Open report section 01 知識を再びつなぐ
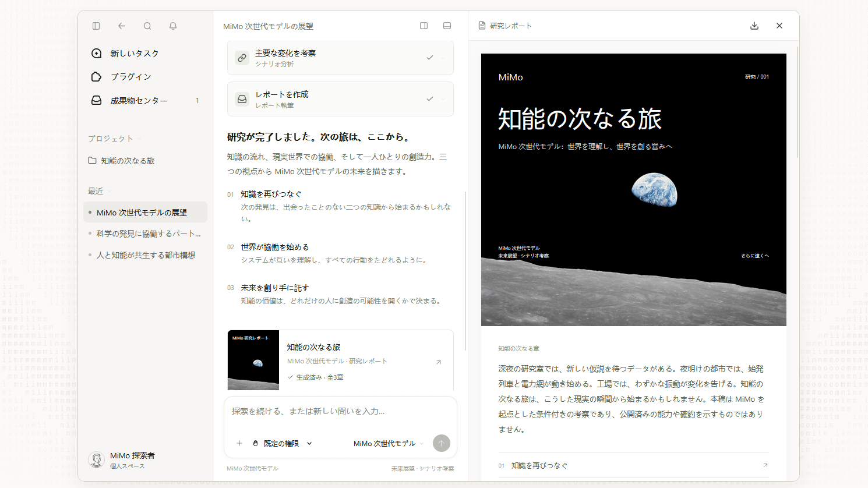This screenshot has width=868, height=488. click(633, 465)
